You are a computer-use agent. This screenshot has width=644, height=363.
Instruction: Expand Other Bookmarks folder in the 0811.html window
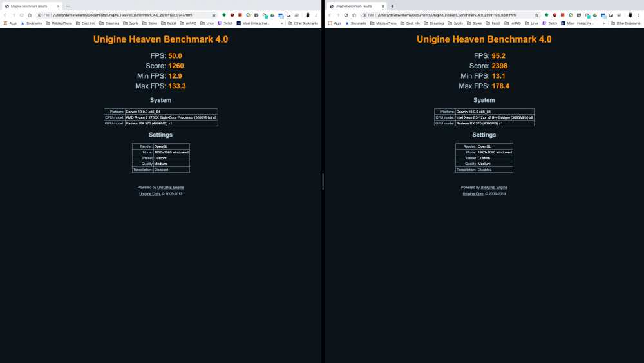tap(625, 23)
